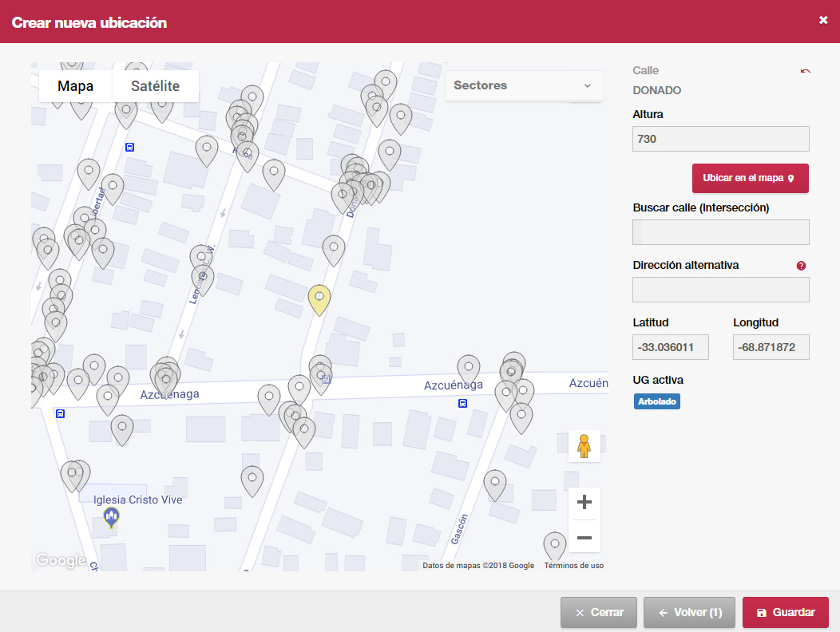Zoom in the map with plus button
This screenshot has width=840, height=632.
584,503
